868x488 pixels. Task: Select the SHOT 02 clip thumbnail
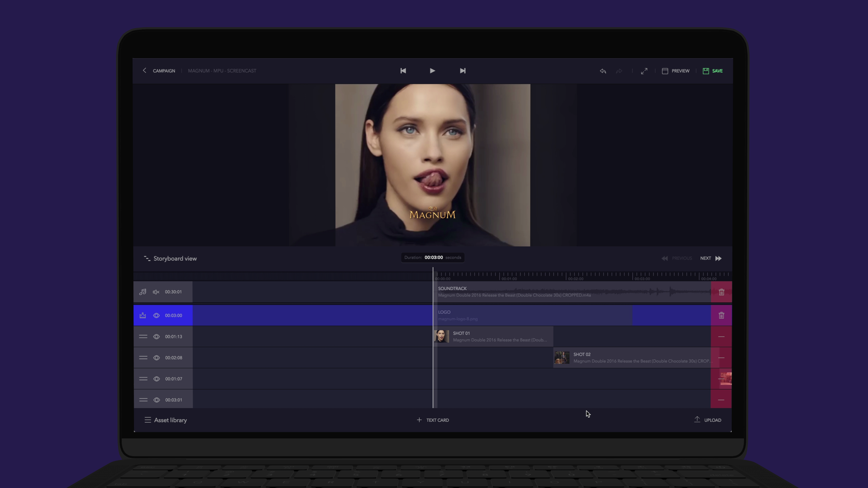point(562,357)
